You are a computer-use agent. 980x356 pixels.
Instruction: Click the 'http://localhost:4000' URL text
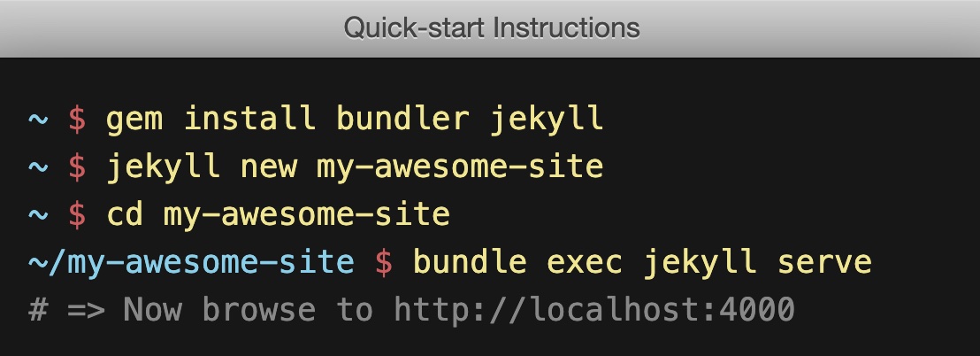pos(593,309)
